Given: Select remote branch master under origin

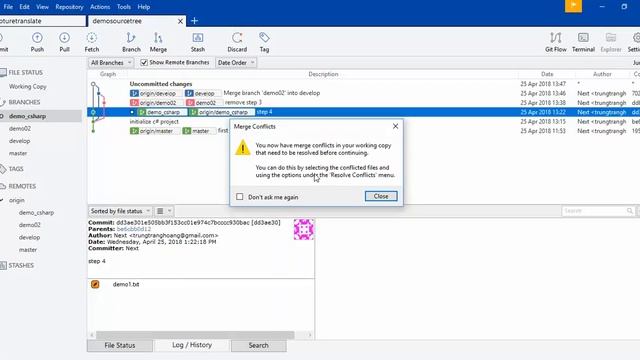Looking at the screenshot, I should [x=28, y=249].
